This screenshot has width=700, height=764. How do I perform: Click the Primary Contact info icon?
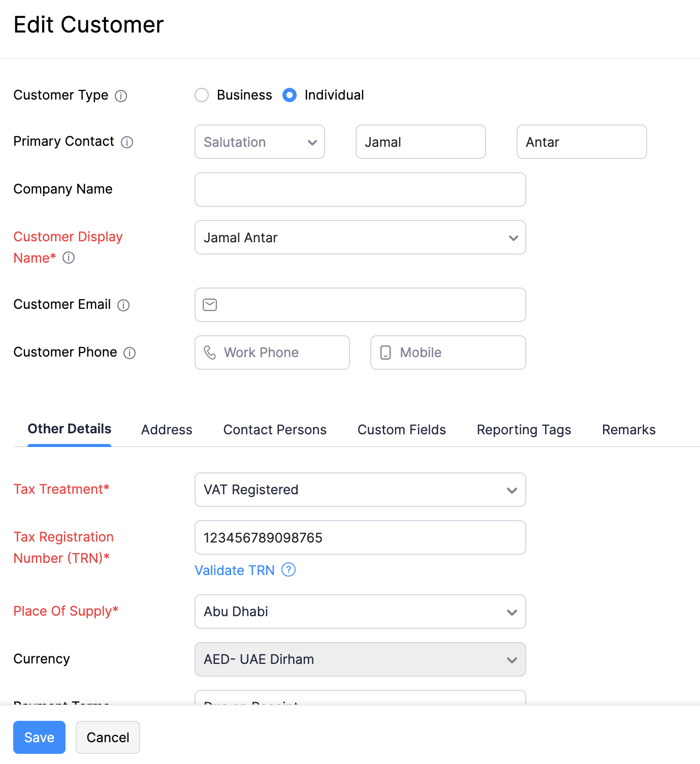[127, 142]
